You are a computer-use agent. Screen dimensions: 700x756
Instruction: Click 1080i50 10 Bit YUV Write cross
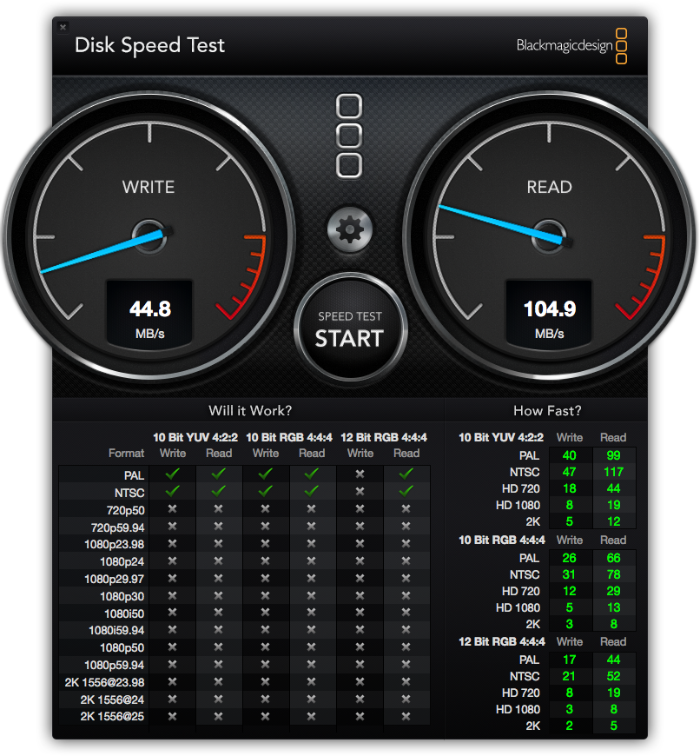coord(173,613)
